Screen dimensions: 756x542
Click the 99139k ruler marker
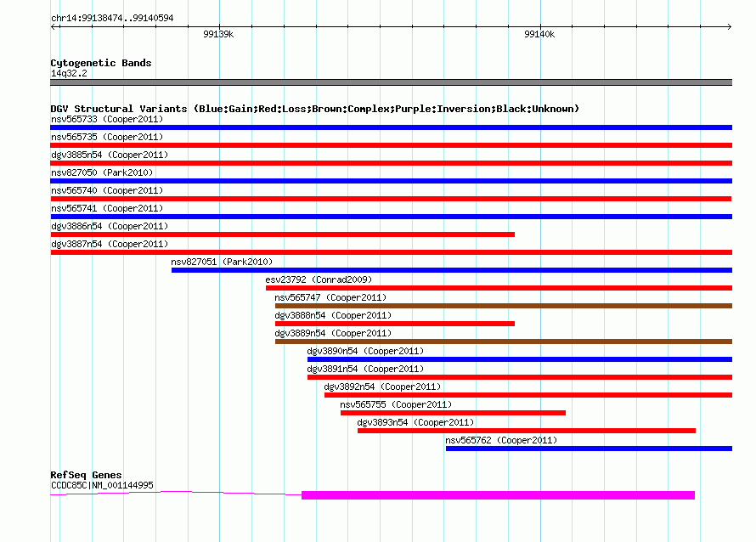[218, 34]
